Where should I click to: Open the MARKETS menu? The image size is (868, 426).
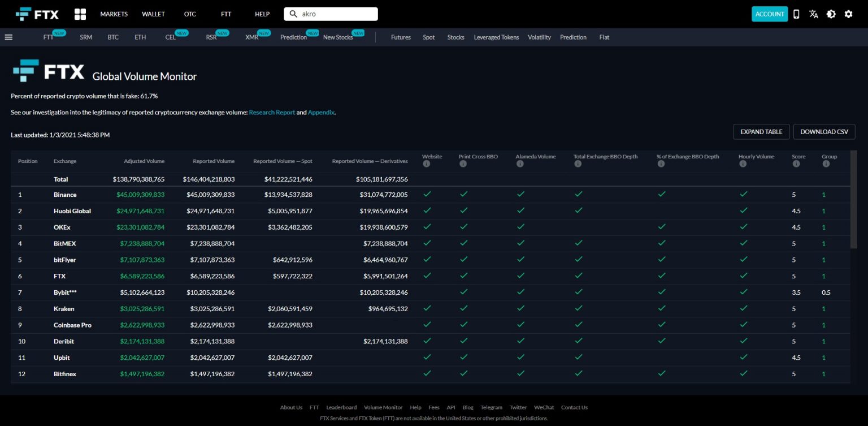pos(114,14)
